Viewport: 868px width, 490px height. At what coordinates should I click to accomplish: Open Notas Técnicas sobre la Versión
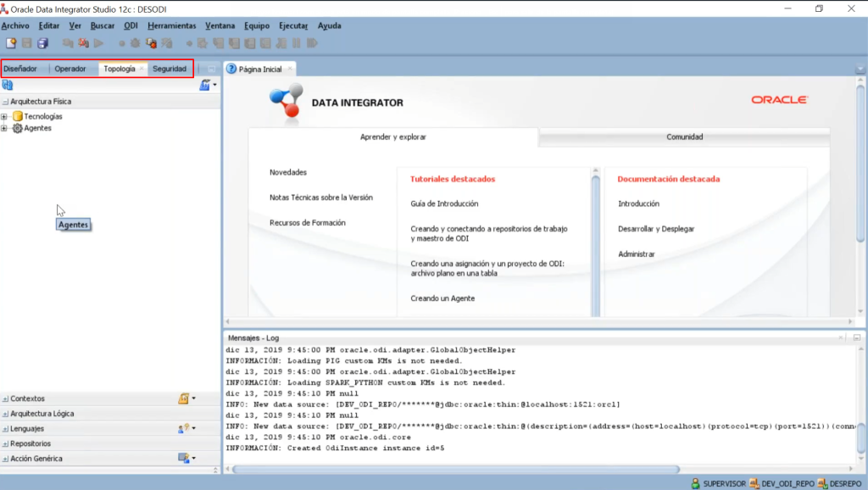click(x=321, y=198)
